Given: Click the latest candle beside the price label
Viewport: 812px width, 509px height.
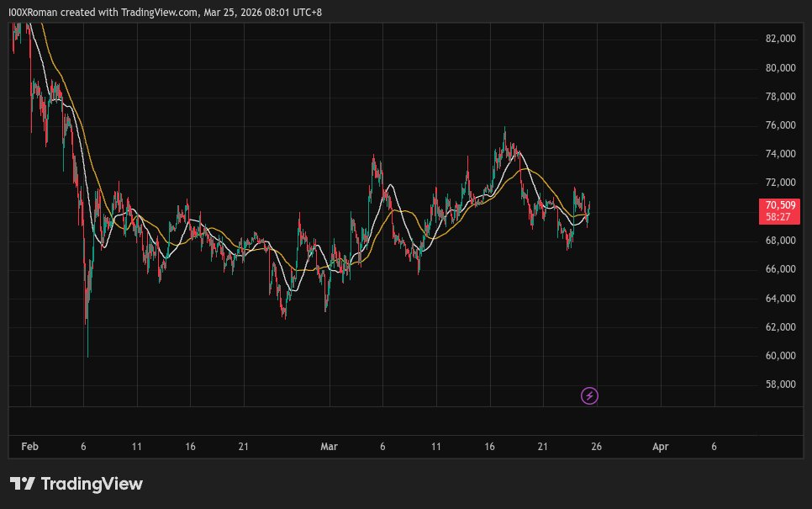Looking at the screenshot, I should 589,206.
